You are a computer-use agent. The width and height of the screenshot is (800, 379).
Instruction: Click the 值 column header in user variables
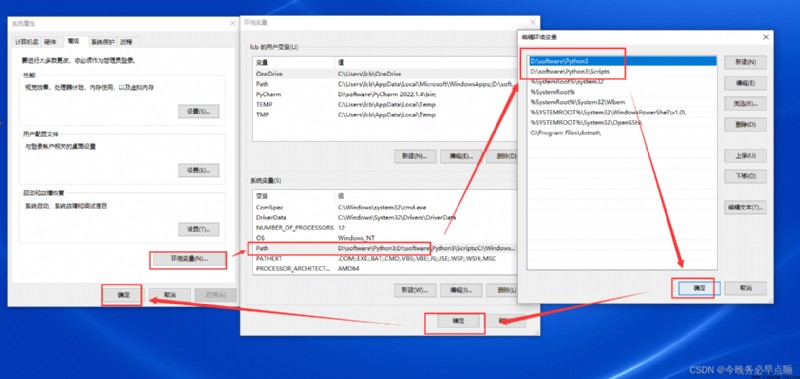(x=426, y=62)
